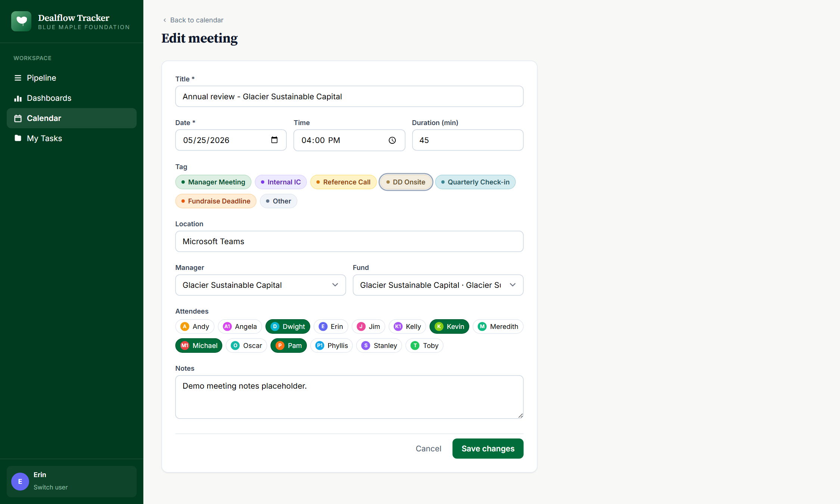
Task: Click the Dashboards bar chart icon
Action: (x=18, y=98)
